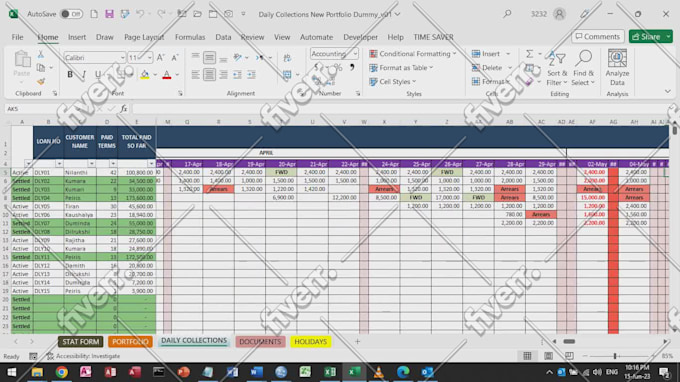
Task: Open Format as Table menu
Action: point(401,68)
